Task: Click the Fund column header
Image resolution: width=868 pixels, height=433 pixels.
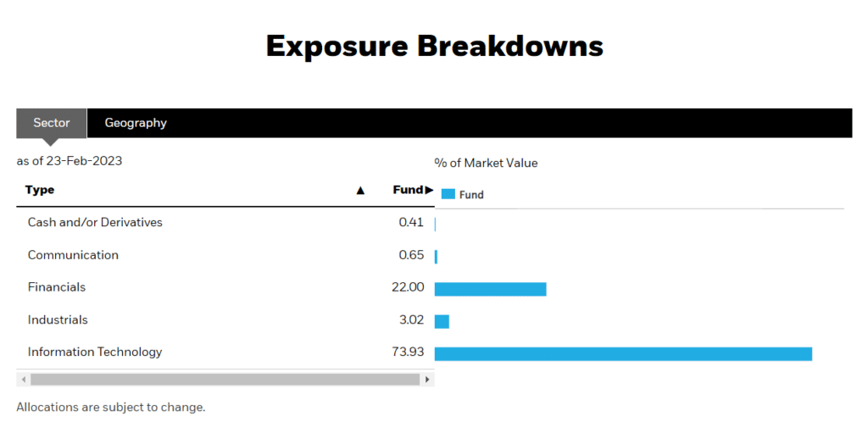Action: coord(408,190)
